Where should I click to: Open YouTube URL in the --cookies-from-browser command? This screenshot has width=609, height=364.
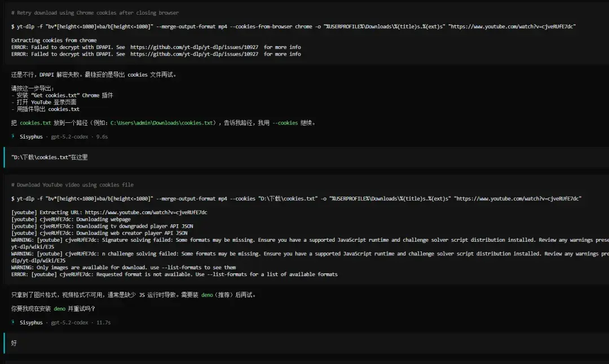coord(512,26)
